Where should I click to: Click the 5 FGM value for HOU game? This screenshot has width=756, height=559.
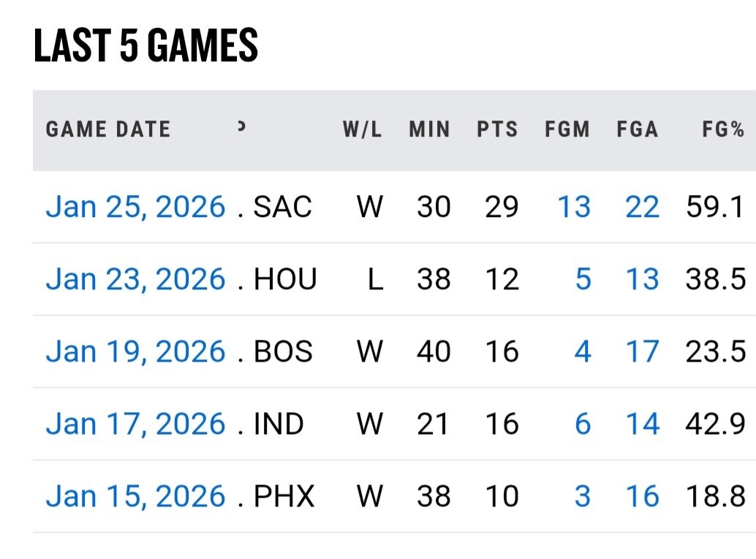click(582, 279)
